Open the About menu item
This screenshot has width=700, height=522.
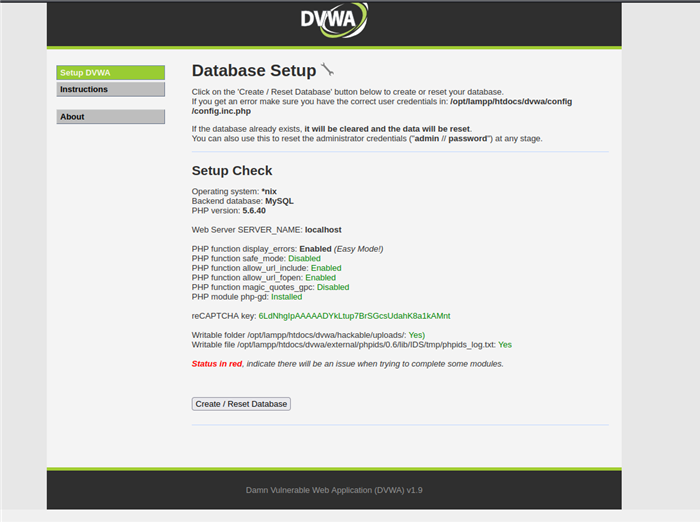click(111, 117)
